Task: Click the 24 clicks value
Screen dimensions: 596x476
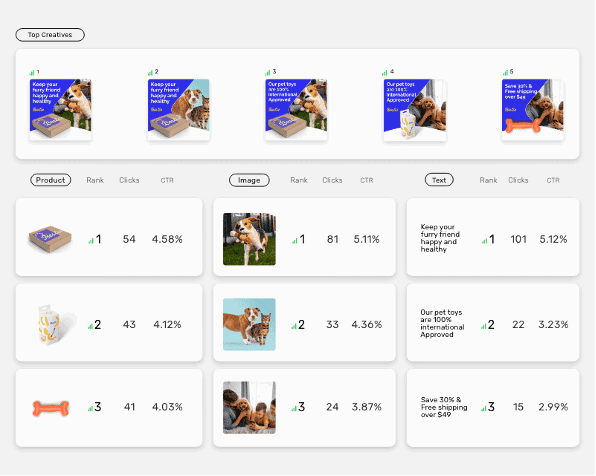Action: pyautogui.click(x=332, y=407)
